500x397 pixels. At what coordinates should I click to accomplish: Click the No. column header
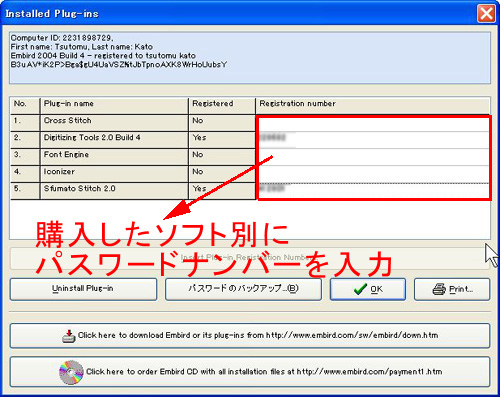(x=25, y=106)
